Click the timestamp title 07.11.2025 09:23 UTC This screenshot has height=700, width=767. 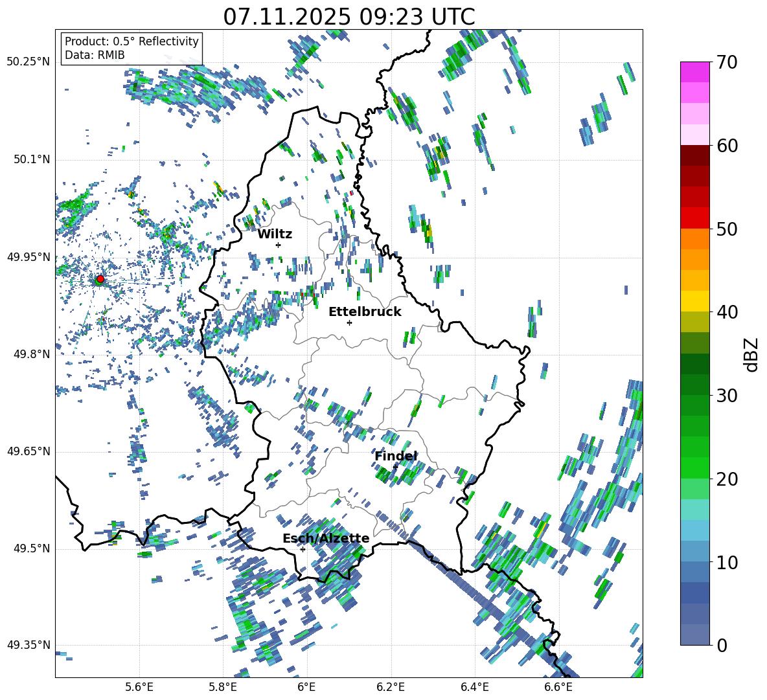(x=349, y=17)
